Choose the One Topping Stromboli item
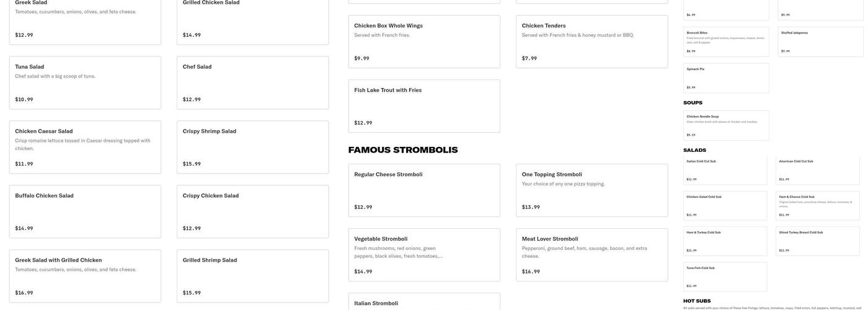Screen dimensions: 868x310 click(592, 191)
